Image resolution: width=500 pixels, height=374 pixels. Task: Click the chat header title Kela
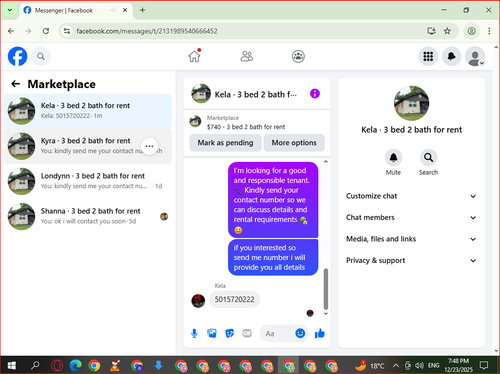click(x=256, y=95)
